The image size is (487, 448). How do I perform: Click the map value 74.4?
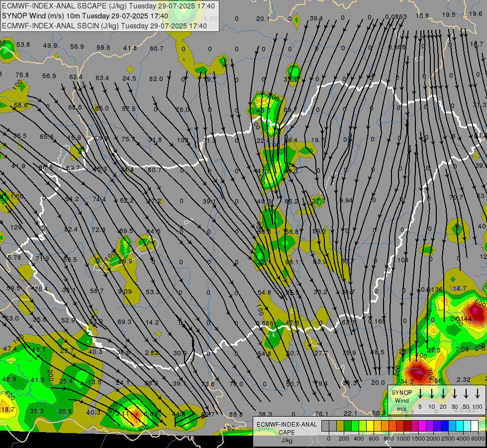pyautogui.click(x=99, y=200)
